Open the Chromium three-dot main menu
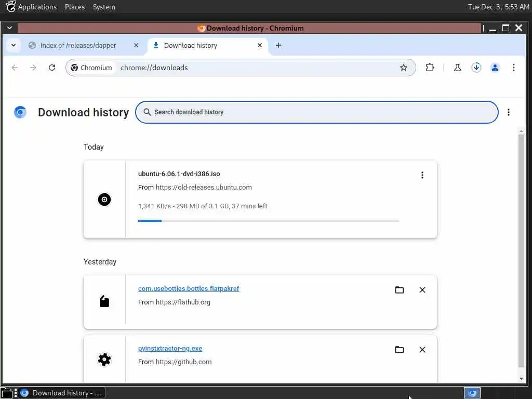This screenshot has height=399, width=532. pyautogui.click(x=514, y=68)
